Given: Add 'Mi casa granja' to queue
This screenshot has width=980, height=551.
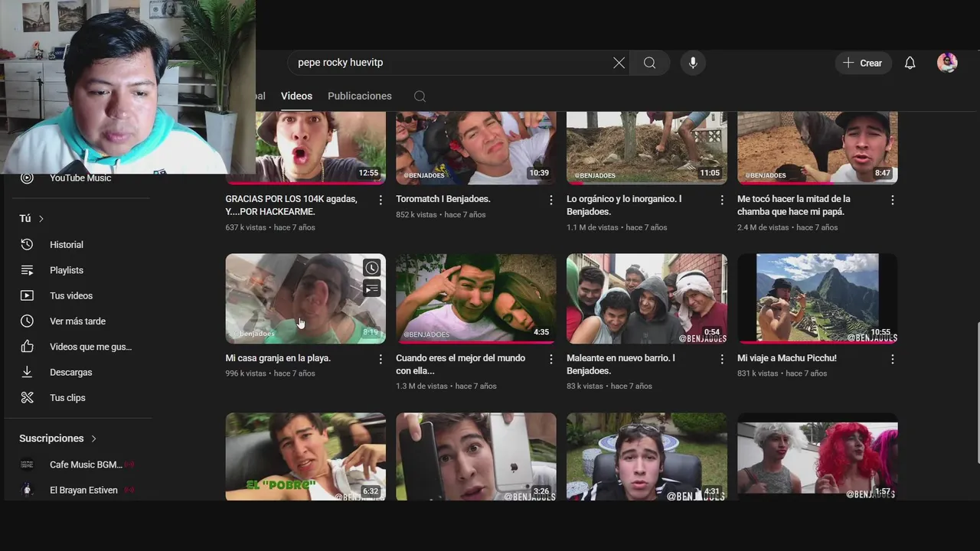Looking at the screenshot, I should [371, 289].
